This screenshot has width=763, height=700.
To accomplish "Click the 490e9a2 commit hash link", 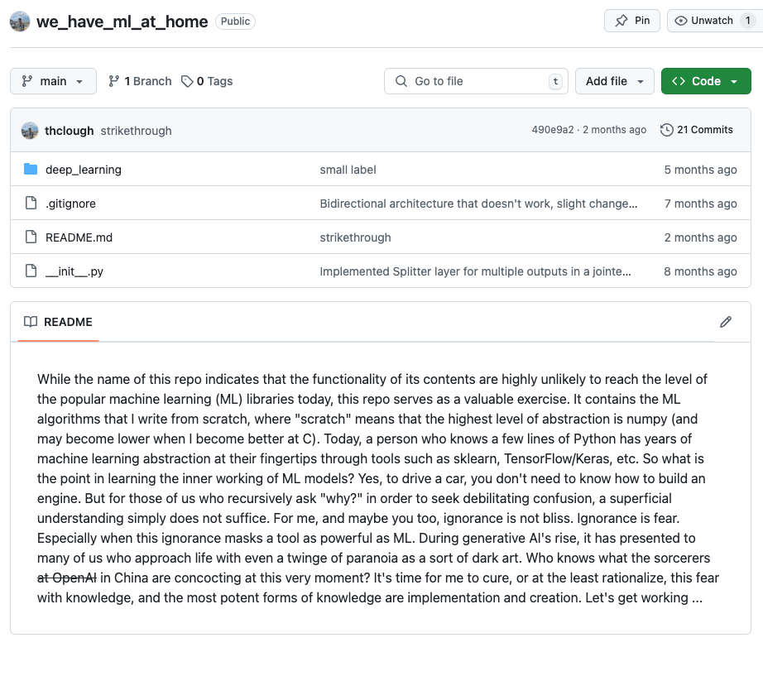I will pos(552,130).
